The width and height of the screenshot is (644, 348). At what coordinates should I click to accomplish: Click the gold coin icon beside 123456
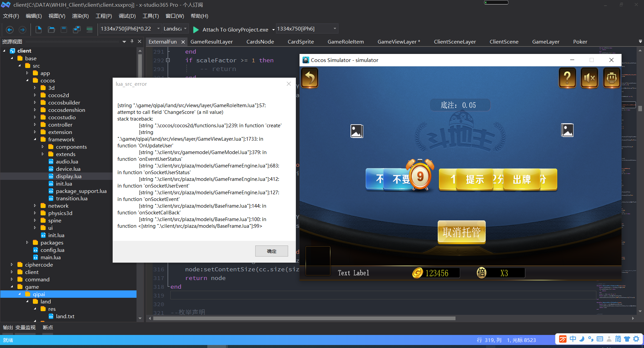pyautogui.click(x=417, y=273)
